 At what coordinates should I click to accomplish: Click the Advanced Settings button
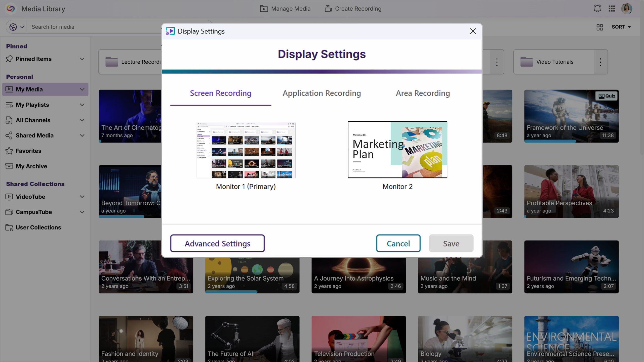click(x=217, y=243)
